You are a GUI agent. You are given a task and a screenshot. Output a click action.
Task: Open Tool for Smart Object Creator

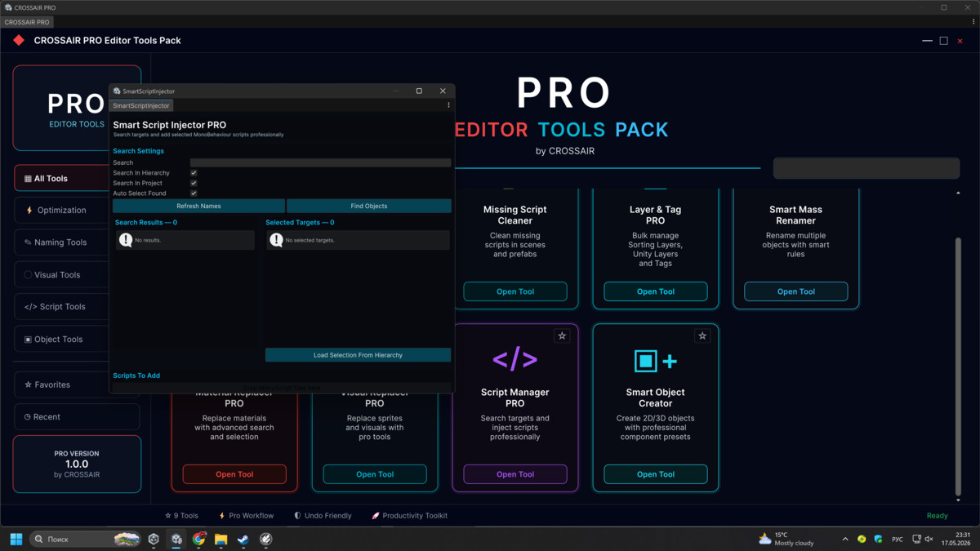656,474
